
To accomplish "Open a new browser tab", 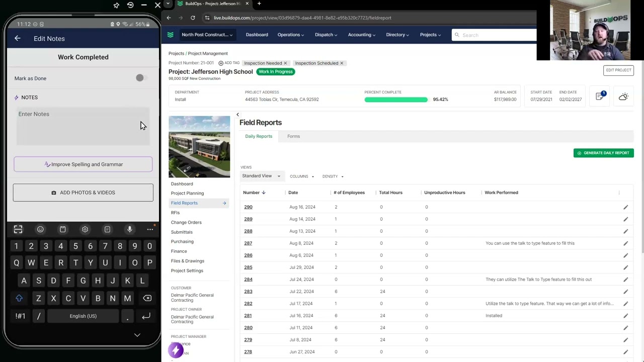I will 259,4.
